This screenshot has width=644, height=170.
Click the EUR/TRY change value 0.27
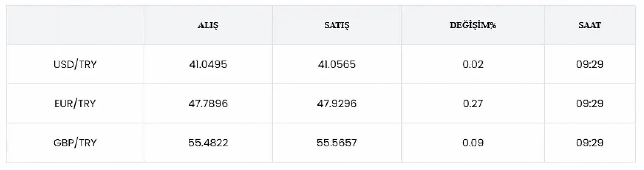pos(473,103)
